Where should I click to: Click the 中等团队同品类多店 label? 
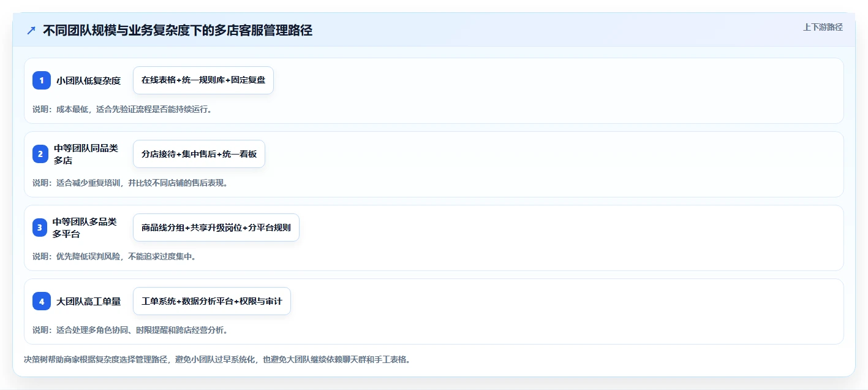(x=86, y=154)
